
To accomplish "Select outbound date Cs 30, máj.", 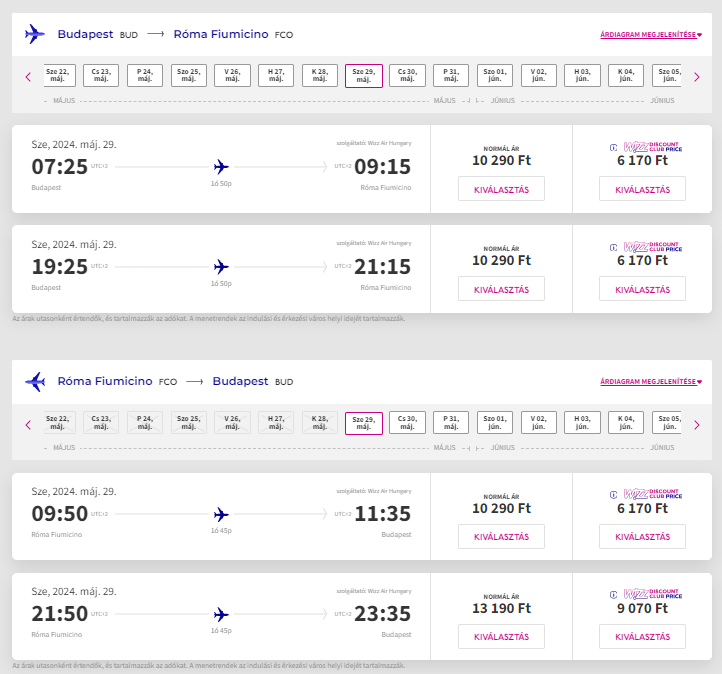I will tap(407, 76).
